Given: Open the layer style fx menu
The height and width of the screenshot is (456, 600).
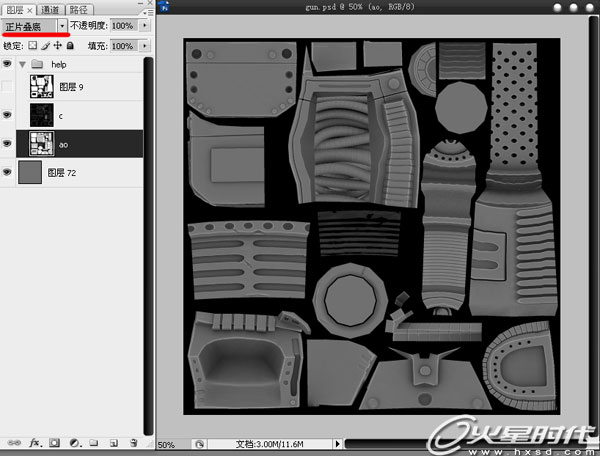Looking at the screenshot, I should tap(33, 441).
